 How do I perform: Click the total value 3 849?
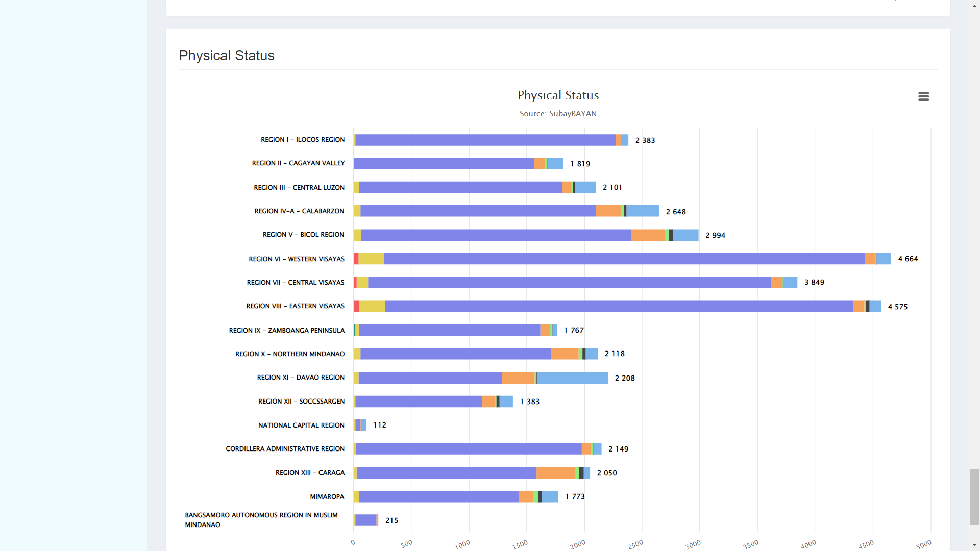pyautogui.click(x=814, y=283)
